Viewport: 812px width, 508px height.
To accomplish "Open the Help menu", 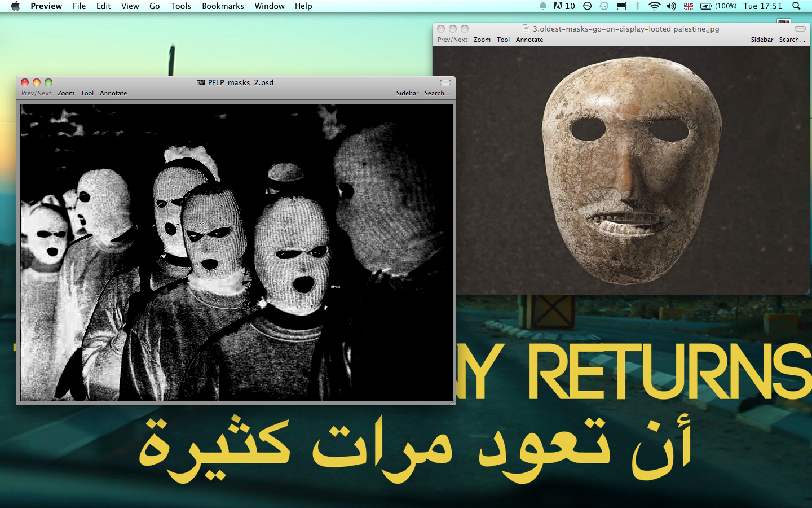I will [303, 6].
